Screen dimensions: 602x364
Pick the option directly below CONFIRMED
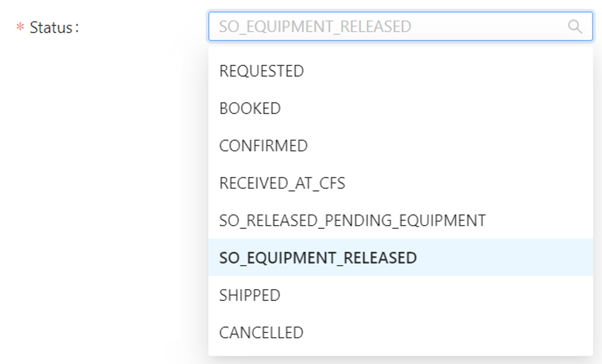point(282,183)
